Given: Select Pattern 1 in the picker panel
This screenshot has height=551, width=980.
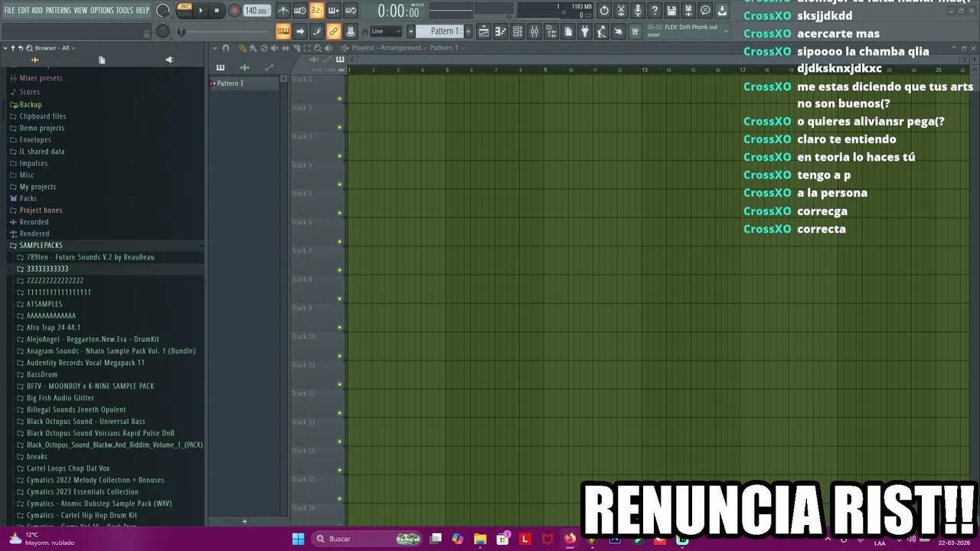Looking at the screenshot, I should [244, 83].
